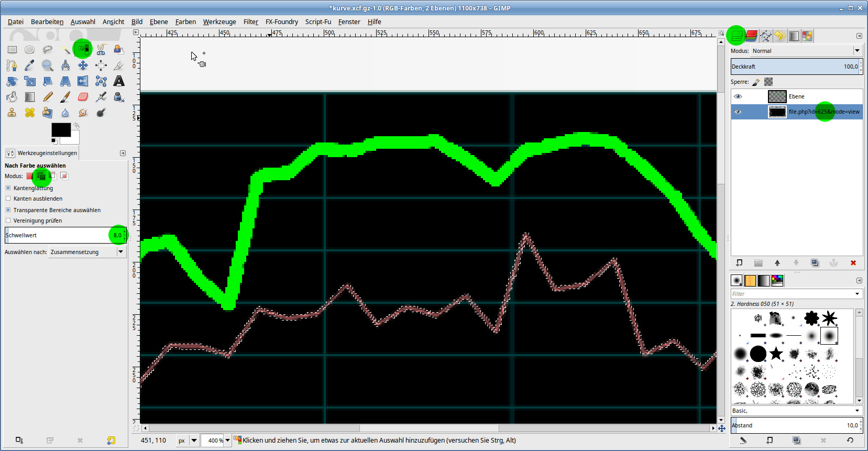Open the brushes dock tab menu arrow

[859, 280]
